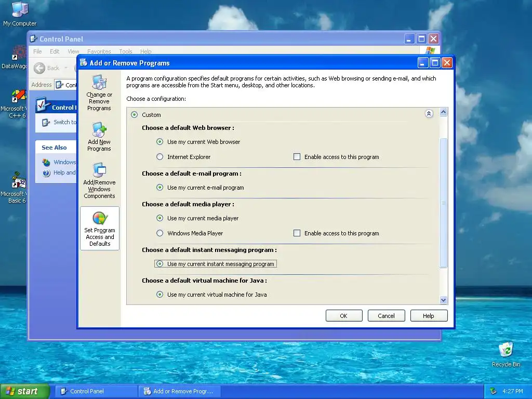This screenshot has height=399, width=532.
Task: Click Add or Remove Programs title bar icon
Action: [84, 62]
